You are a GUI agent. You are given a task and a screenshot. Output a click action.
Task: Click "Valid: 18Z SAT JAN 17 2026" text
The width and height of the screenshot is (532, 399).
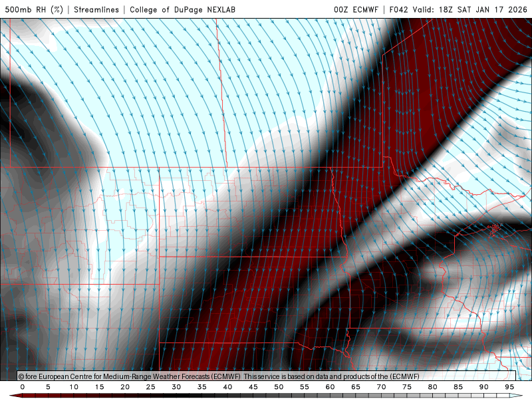pyautogui.click(x=470, y=9)
